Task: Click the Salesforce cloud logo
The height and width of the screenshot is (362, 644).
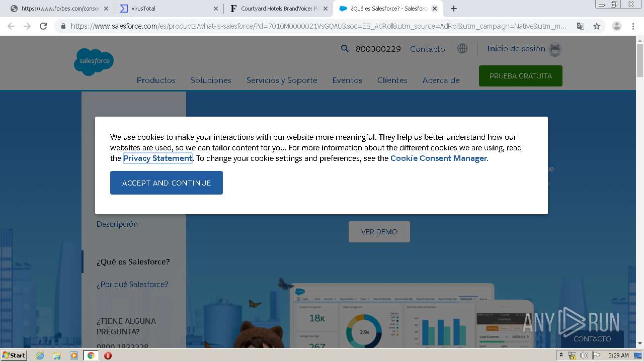Action: [x=94, y=62]
